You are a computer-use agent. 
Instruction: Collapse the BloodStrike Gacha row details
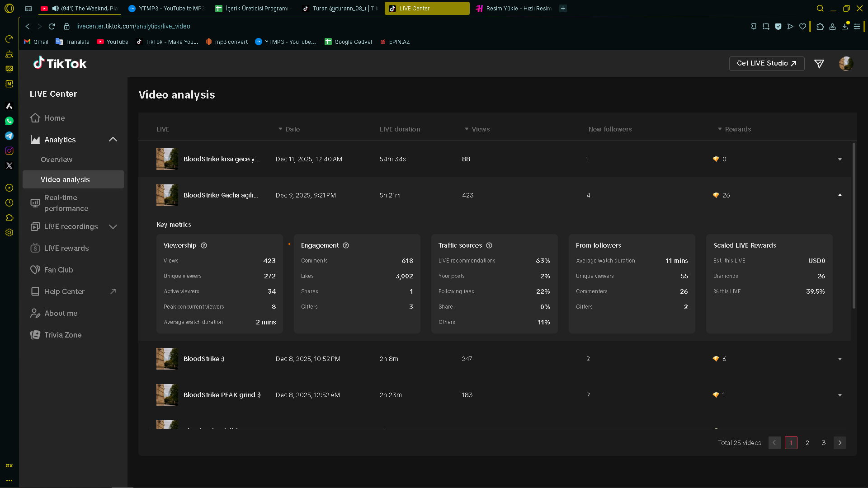[840, 195]
